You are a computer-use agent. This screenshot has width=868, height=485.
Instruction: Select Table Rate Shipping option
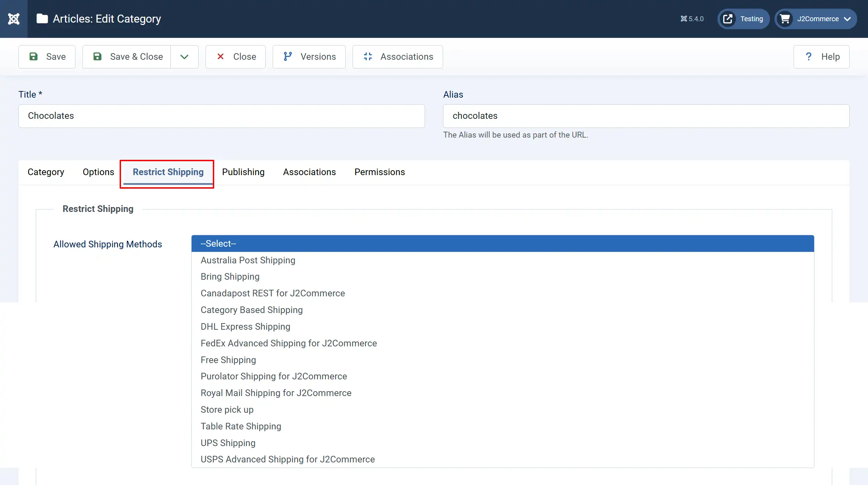503,426
